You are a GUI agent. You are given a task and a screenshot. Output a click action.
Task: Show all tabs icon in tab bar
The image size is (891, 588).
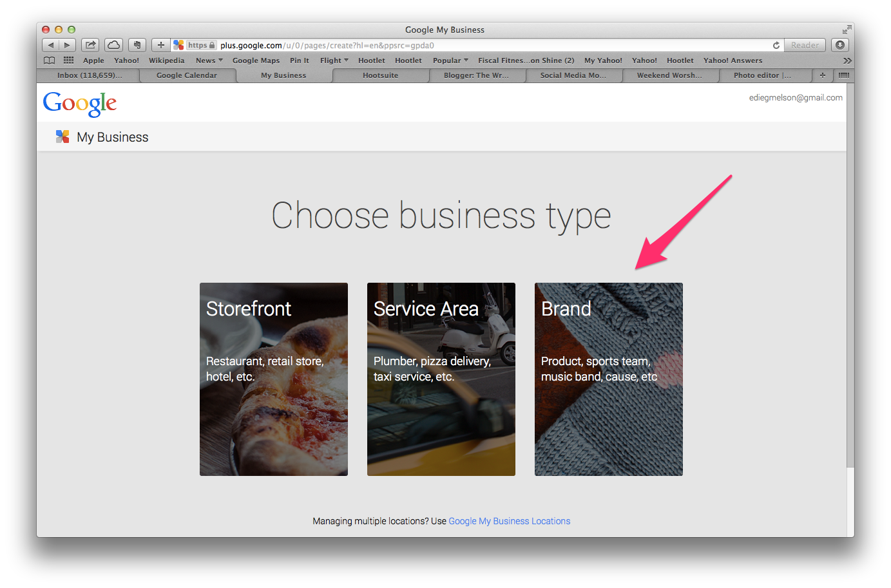tap(844, 75)
